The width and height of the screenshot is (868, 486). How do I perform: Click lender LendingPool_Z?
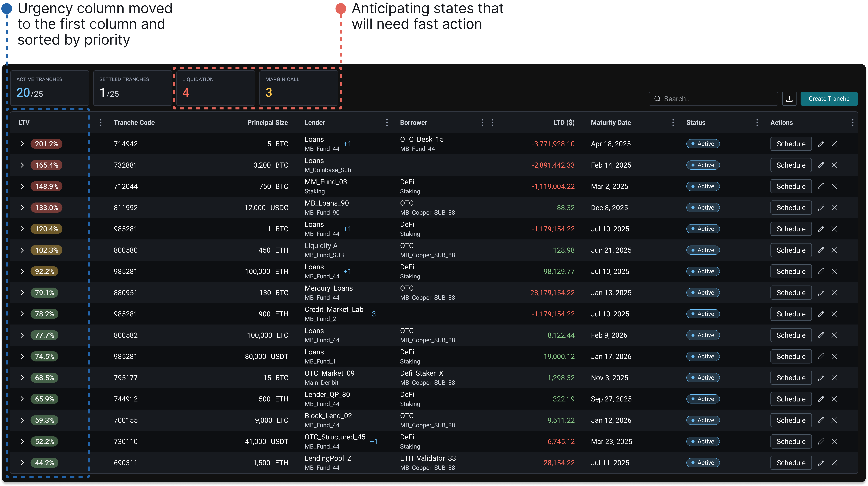coord(328,458)
